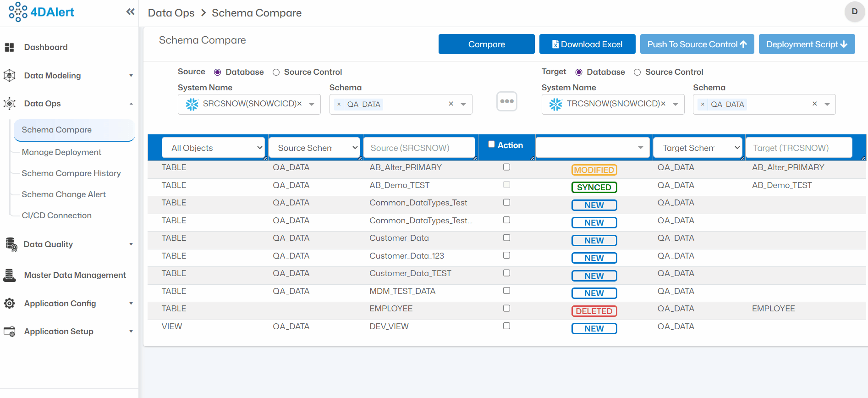This screenshot has width=868, height=398.
Task: Click the Master Data Management icon
Action: point(10,275)
